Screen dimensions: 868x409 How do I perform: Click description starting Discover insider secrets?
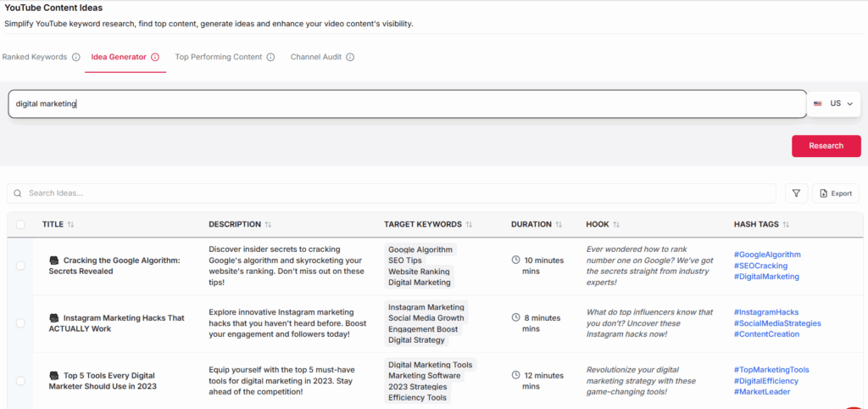pyautogui.click(x=287, y=266)
